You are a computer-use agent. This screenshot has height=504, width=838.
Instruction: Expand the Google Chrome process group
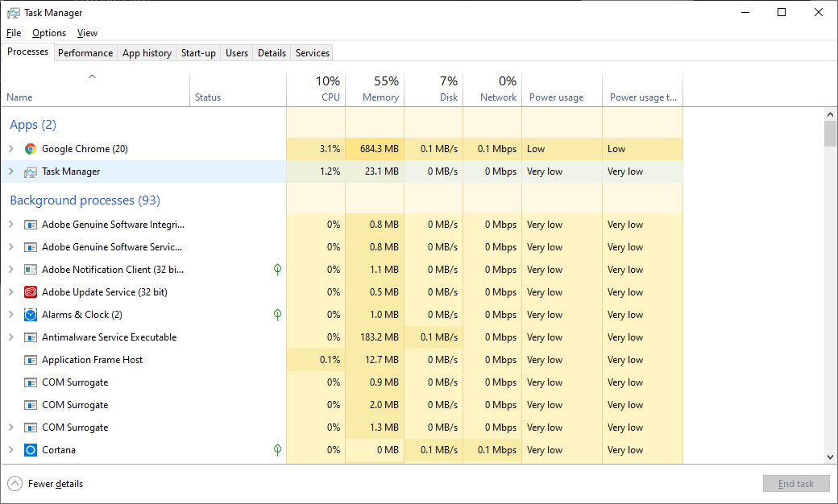[x=11, y=149]
